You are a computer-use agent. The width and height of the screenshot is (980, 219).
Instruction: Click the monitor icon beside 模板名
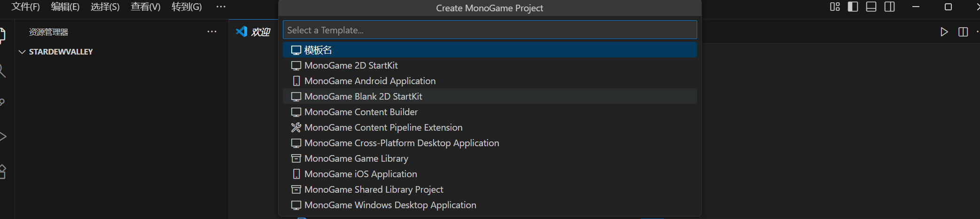[296, 50]
